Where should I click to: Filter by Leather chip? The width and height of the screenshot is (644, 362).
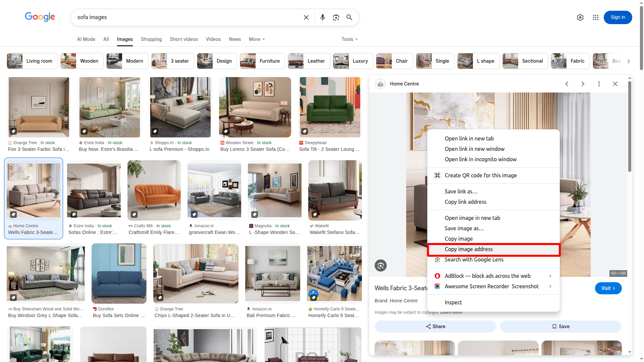[x=309, y=61]
